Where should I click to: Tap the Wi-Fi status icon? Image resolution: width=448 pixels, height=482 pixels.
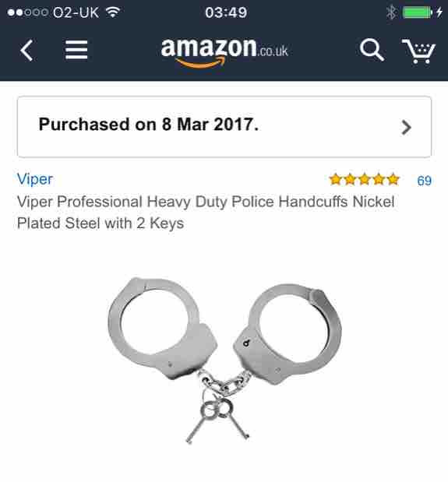point(113,12)
